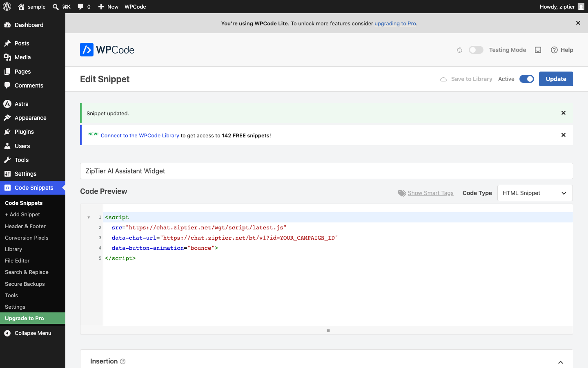This screenshot has height=368, width=588.
Task: Open Users in the sidebar
Action: click(x=33, y=146)
